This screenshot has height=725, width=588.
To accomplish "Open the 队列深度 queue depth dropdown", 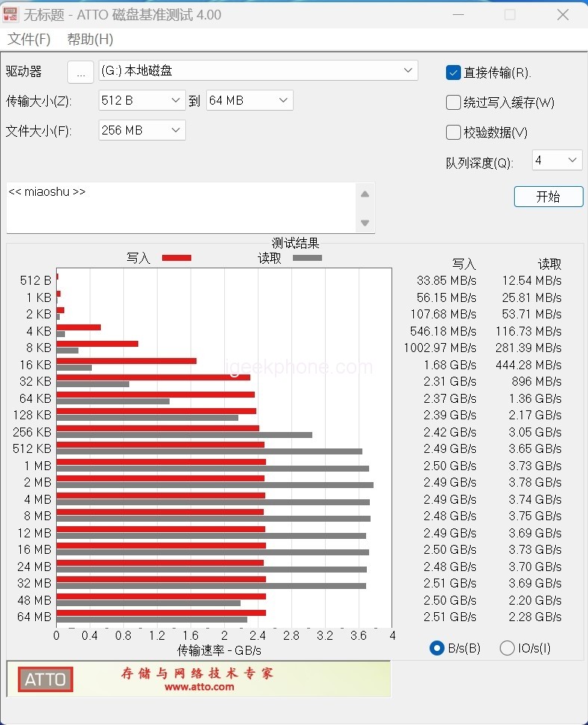I will point(557,160).
